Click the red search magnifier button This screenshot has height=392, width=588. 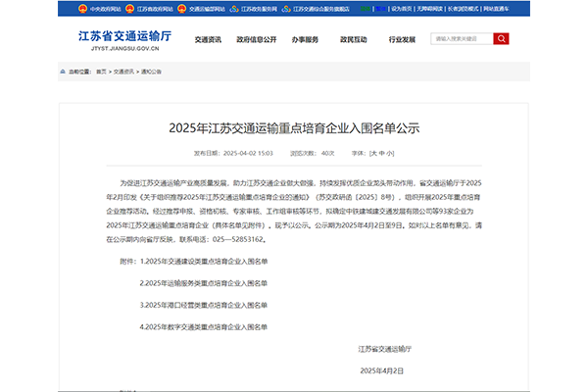tap(501, 40)
